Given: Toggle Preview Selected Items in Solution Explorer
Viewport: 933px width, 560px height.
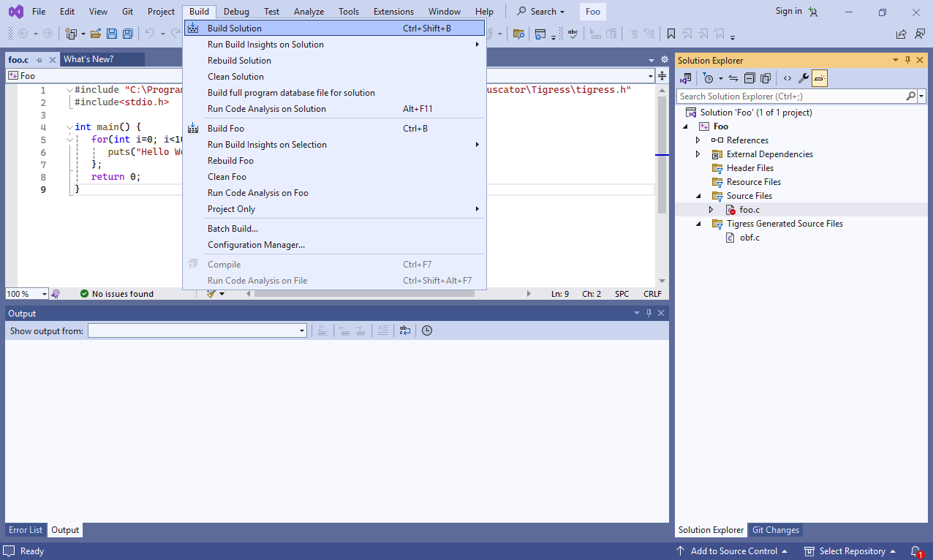Looking at the screenshot, I should (819, 78).
